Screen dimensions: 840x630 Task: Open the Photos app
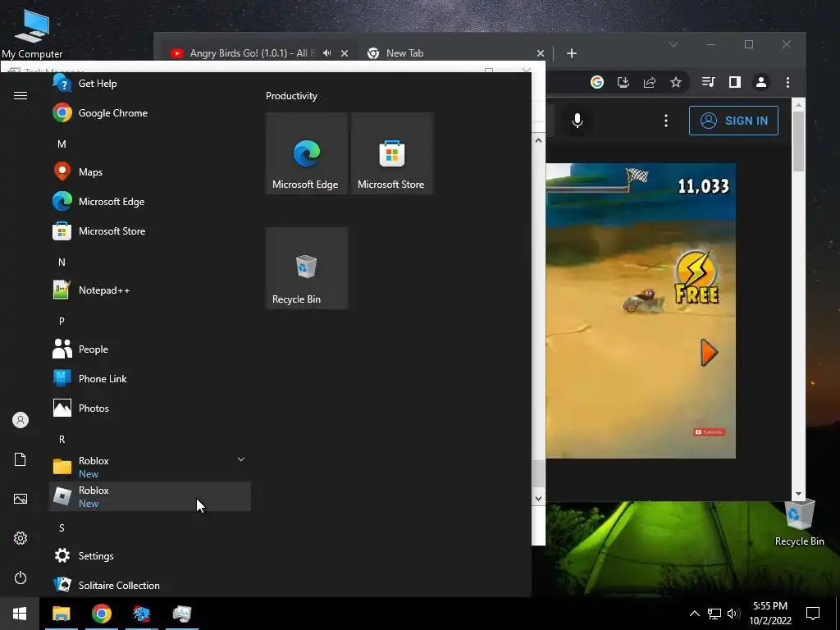pos(150,408)
